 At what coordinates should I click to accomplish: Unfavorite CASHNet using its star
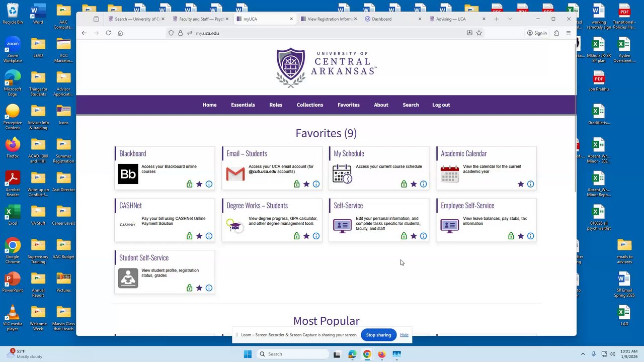pos(199,236)
